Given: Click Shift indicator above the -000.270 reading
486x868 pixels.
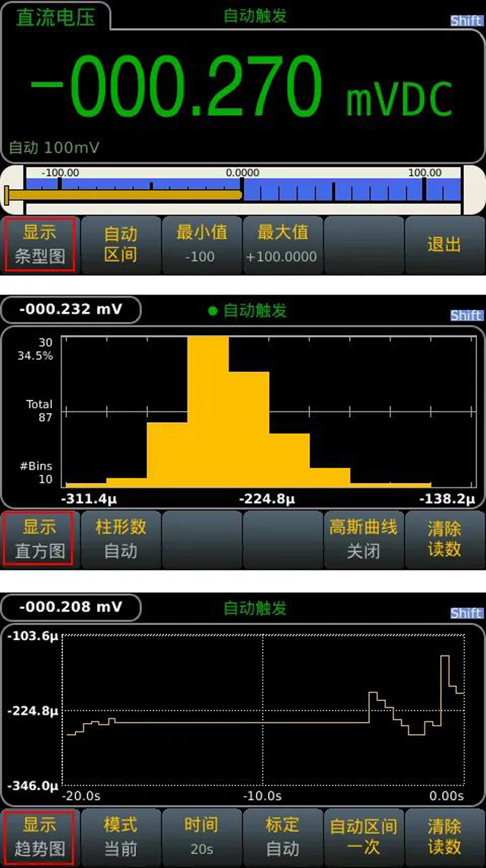Looking at the screenshot, I should (465, 21).
